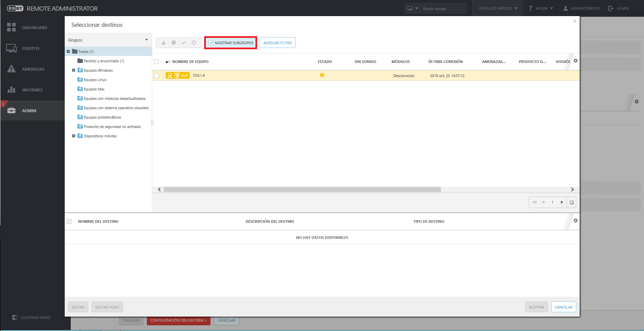The height and width of the screenshot is (331, 644).
Task: Select the Perdido y encontrado (1) group
Action: click(104, 61)
